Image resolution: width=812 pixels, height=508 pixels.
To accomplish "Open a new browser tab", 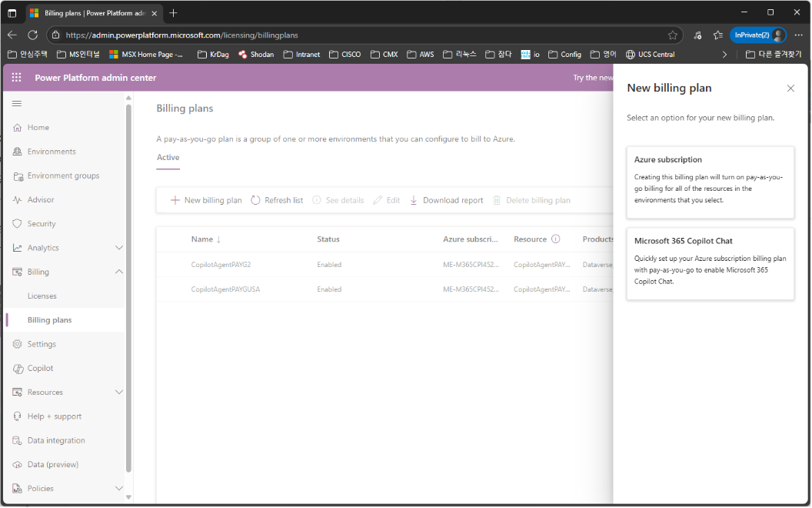I will (174, 13).
